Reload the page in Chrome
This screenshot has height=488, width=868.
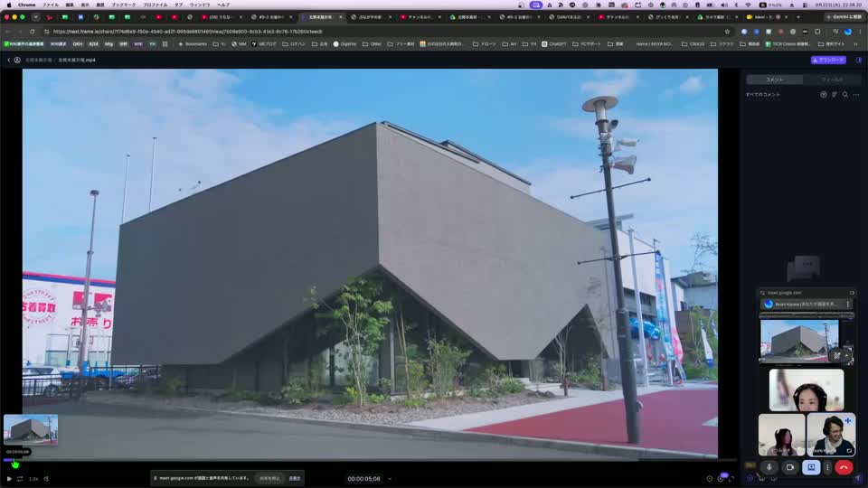33,32
